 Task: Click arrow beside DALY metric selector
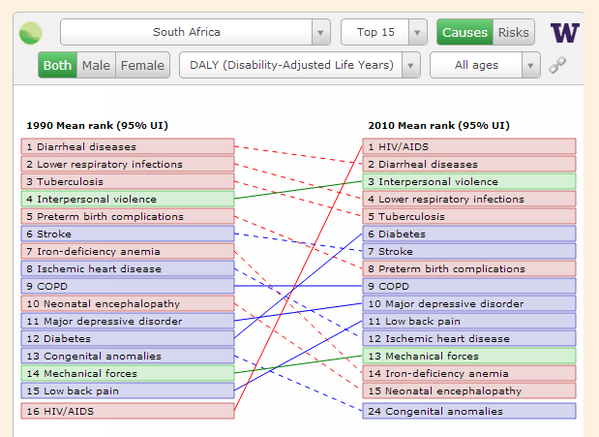click(x=411, y=65)
